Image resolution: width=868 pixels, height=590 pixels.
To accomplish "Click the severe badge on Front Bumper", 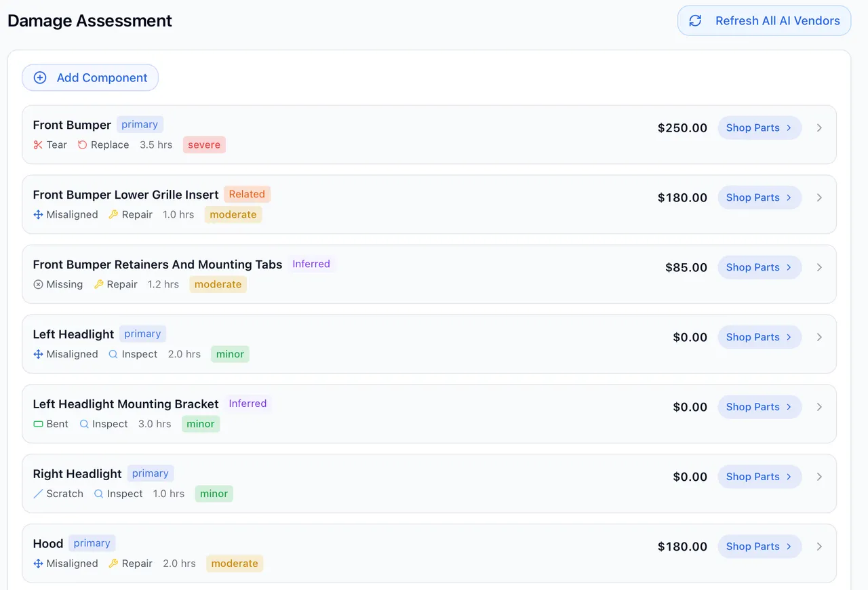I will click(x=204, y=145).
